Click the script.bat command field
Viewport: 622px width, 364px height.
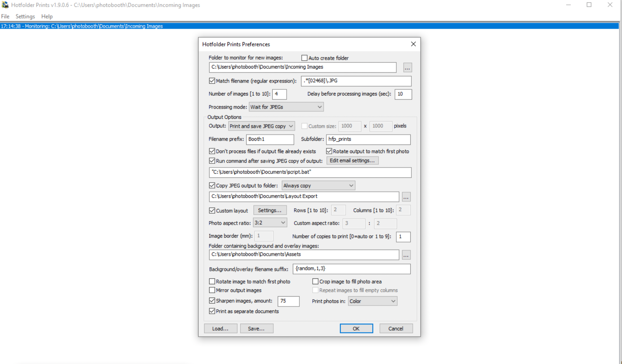pos(310,172)
